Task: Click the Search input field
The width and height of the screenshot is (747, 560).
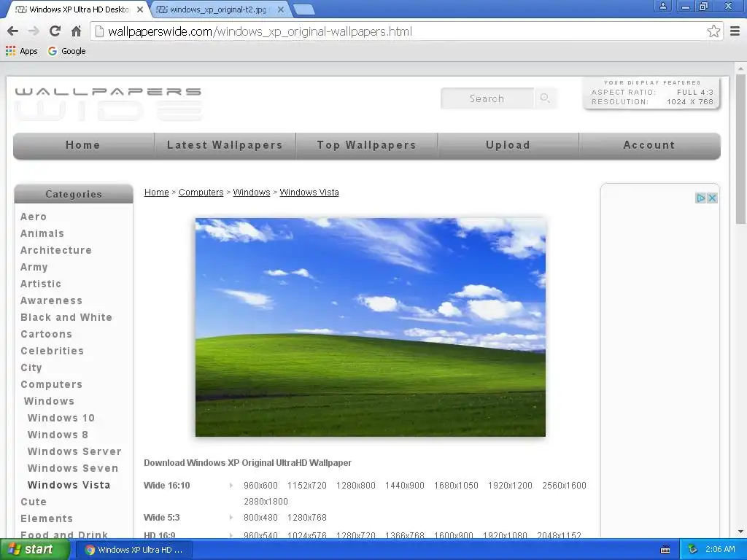Action: (x=487, y=98)
